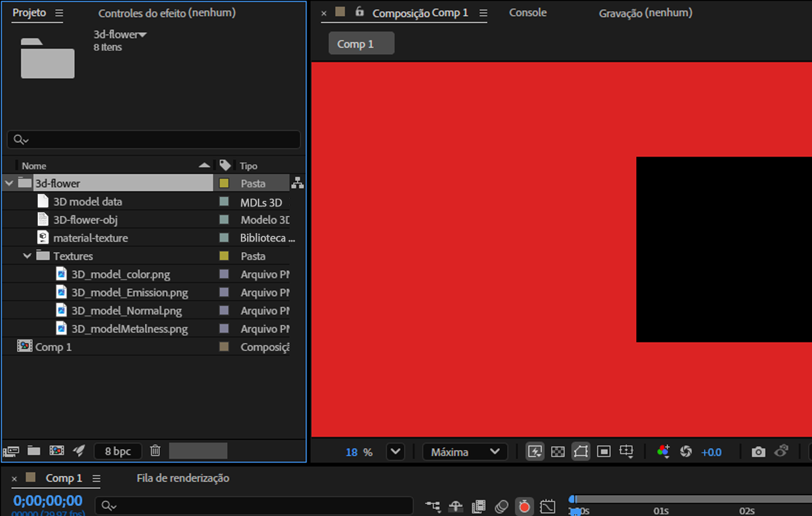The height and width of the screenshot is (516, 812).
Task: Click the Interpret Footage icon in Project panel
Action: point(11,451)
